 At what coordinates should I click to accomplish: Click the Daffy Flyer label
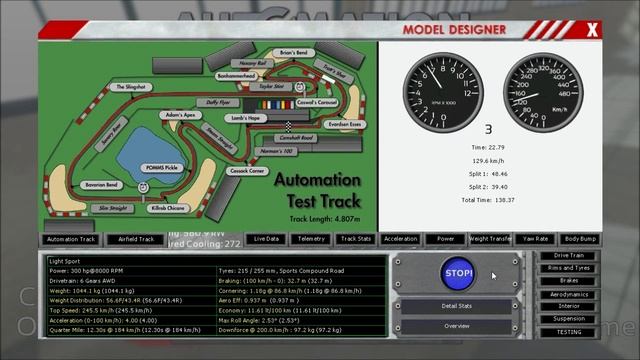pyautogui.click(x=218, y=102)
